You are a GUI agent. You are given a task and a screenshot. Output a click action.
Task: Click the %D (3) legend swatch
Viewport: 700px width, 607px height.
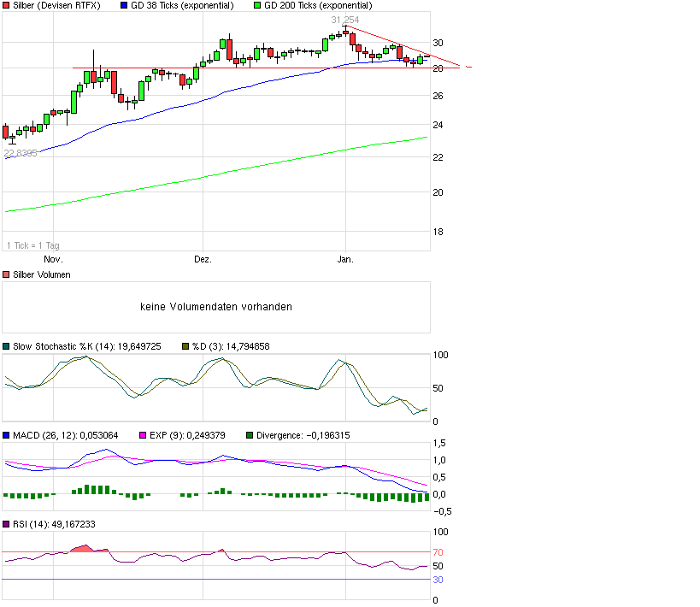pos(185,346)
